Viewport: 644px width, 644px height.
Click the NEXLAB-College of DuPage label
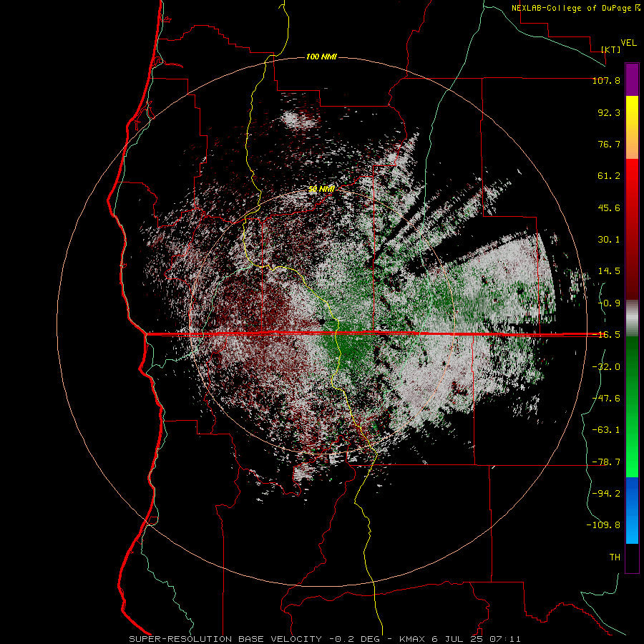pyautogui.click(x=571, y=8)
